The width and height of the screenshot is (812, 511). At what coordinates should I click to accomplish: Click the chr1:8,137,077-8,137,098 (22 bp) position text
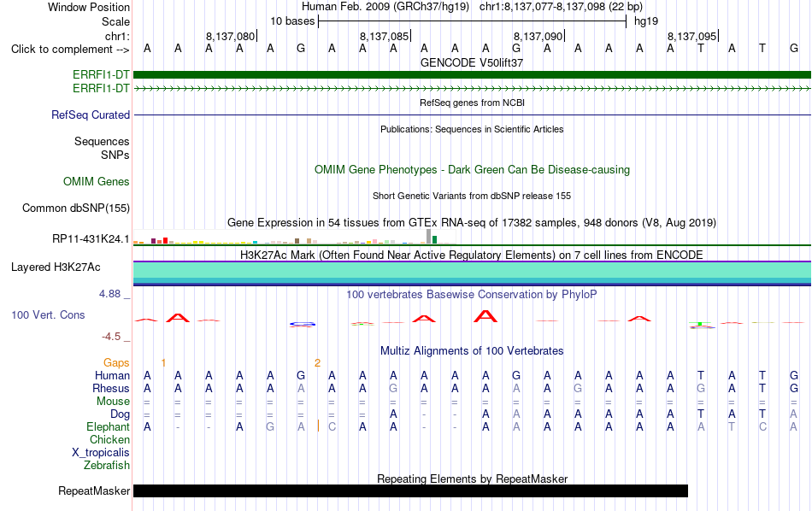pyautogui.click(x=561, y=7)
